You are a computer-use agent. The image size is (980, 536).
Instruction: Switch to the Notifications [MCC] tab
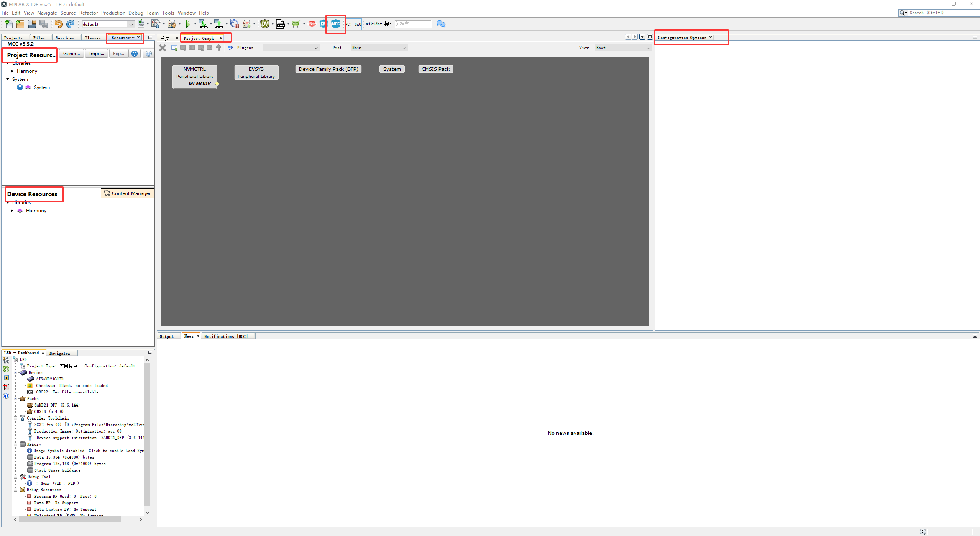coord(226,336)
